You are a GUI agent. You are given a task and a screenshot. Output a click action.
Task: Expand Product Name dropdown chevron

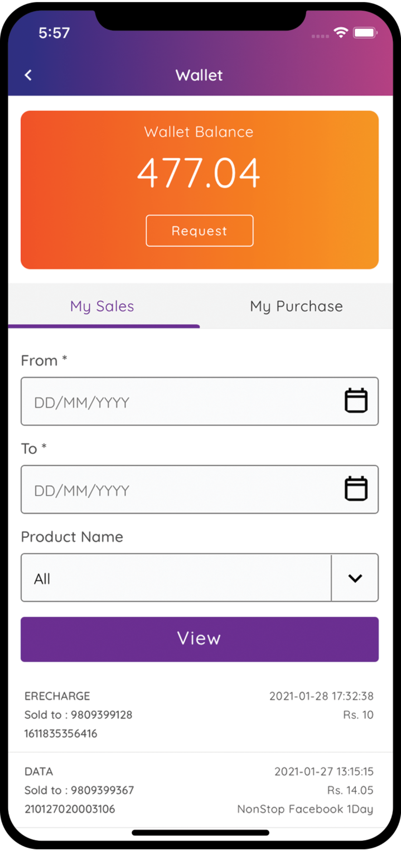coord(355,578)
